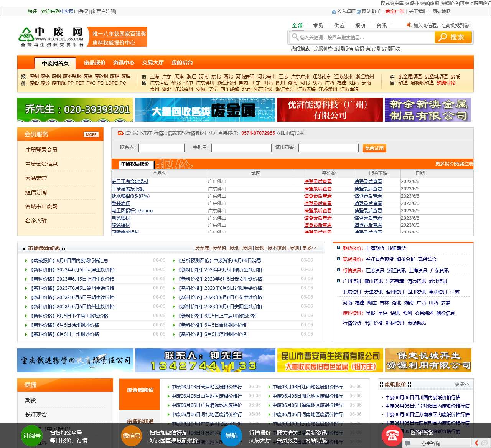Click the document icon beside 网站助手
The width and height of the screenshot is (491, 448).
[x=359, y=12]
